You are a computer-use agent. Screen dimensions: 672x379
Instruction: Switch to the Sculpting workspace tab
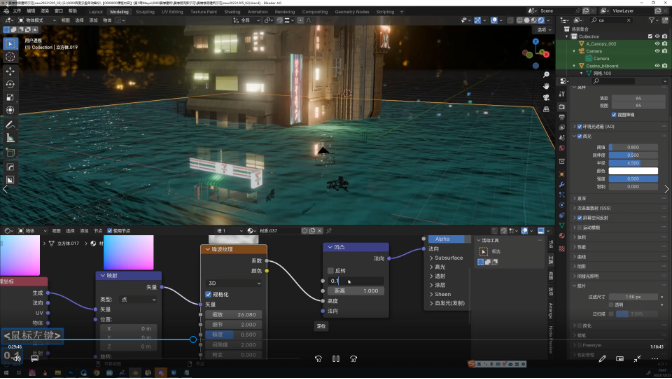145,12
